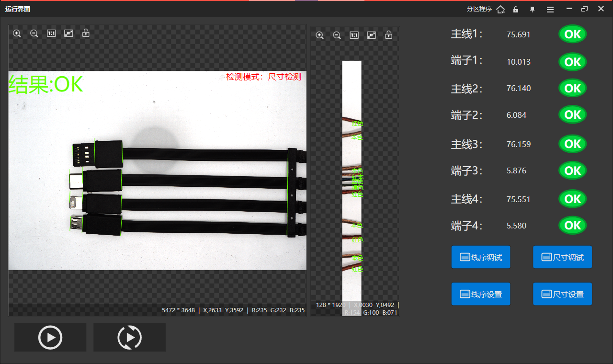613x364 pixels.
Task: Click the OK indicator for 主线4
Action: (573, 199)
